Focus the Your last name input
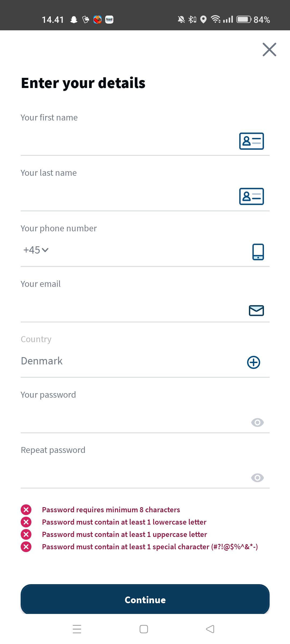 click(126, 196)
